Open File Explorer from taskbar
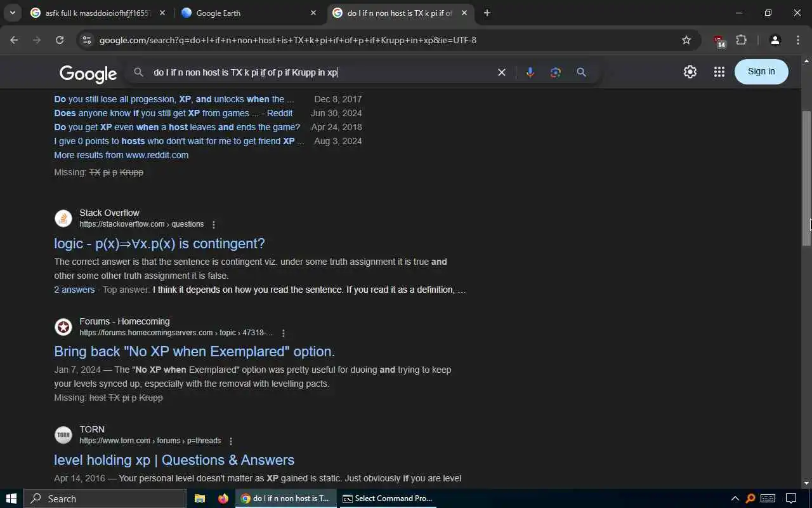The width and height of the screenshot is (812, 508). [199, 498]
